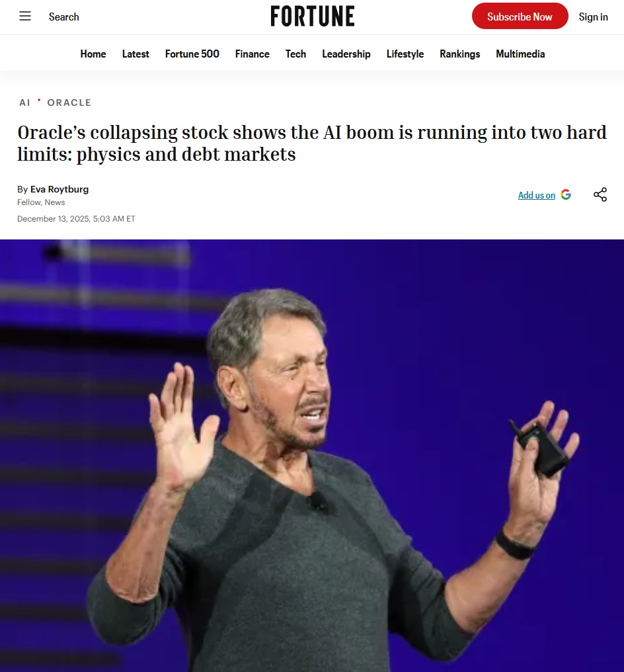624x672 pixels.
Task: Click the ORACLE topic tag
Action: coord(69,103)
